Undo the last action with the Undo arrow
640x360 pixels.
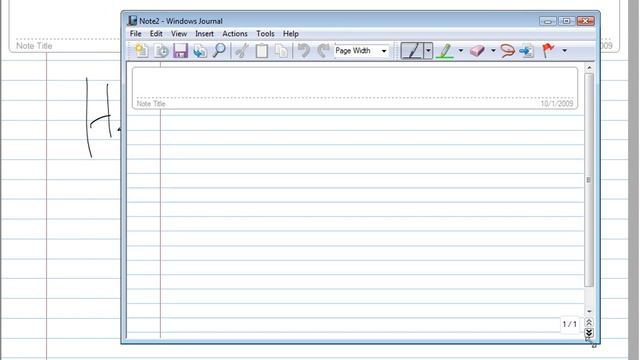[304, 51]
